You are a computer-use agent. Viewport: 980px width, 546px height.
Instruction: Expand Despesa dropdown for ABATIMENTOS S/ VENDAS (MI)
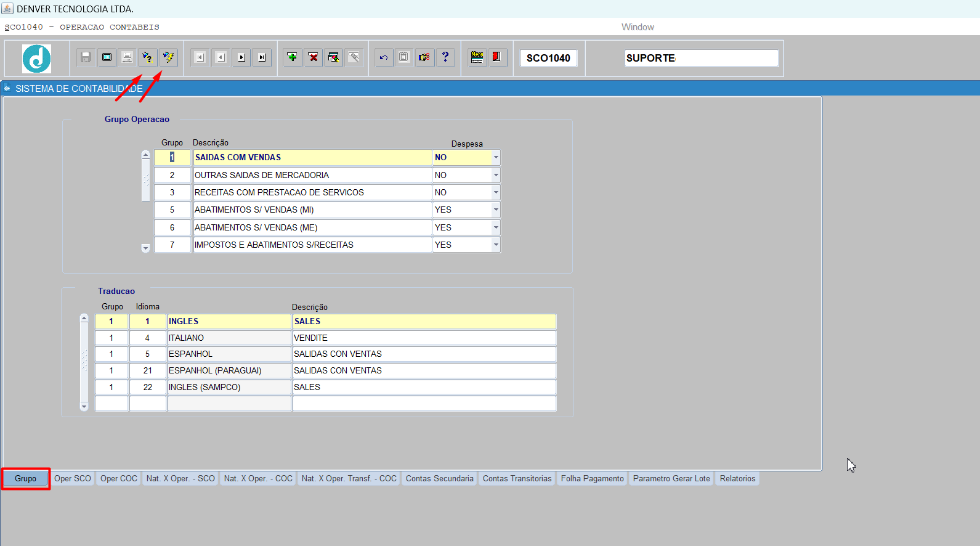tap(496, 210)
